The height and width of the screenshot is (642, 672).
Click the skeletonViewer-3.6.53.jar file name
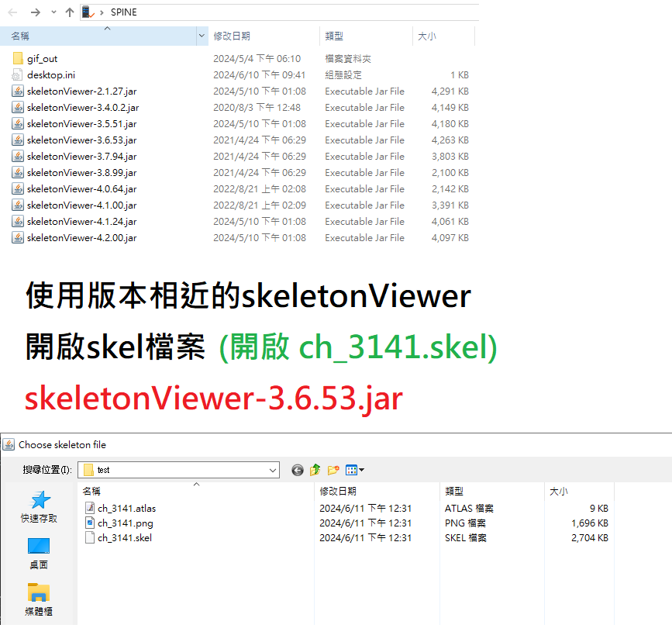coord(82,140)
